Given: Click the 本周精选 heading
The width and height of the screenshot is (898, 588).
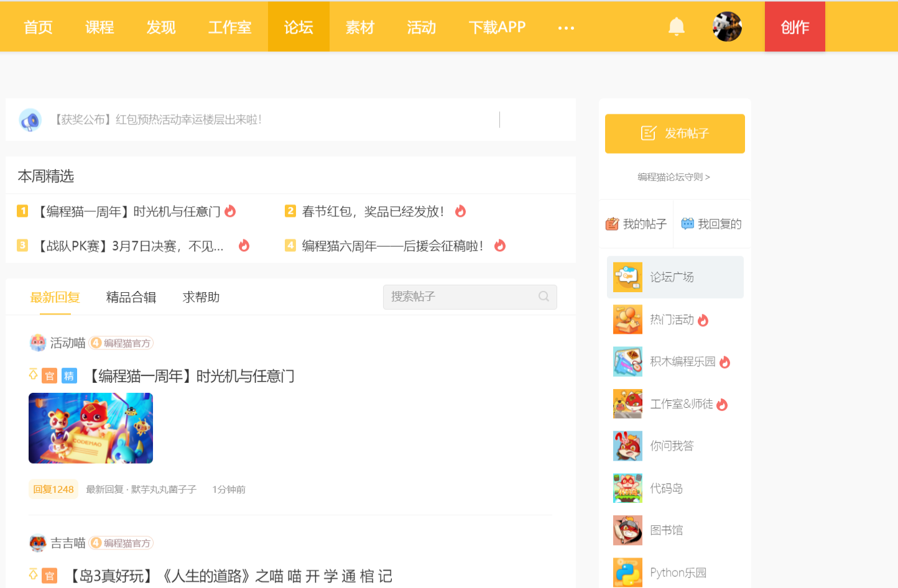Looking at the screenshot, I should (46, 177).
